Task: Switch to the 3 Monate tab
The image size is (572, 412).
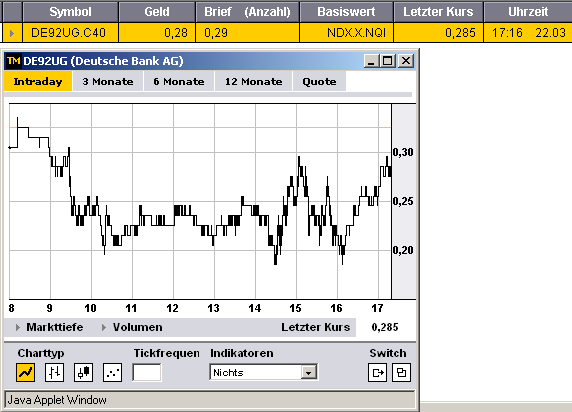Action: [x=108, y=81]
